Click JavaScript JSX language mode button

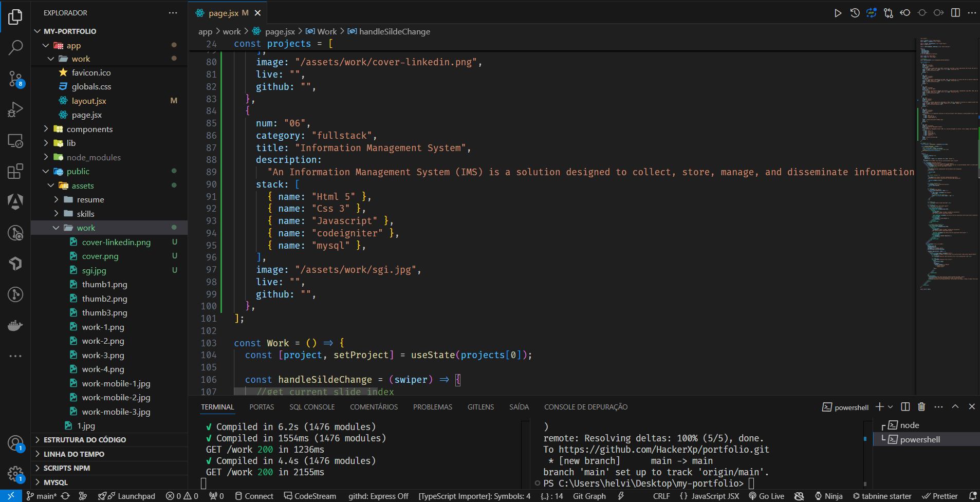click(710, 496)
